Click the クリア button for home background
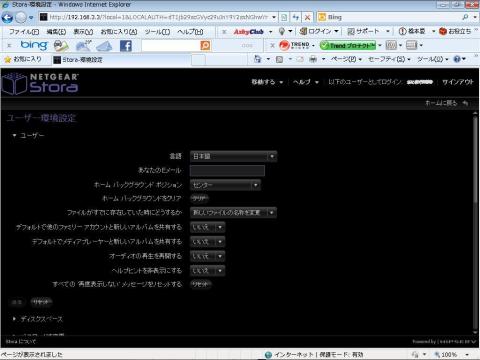Image resolution: width=480 pixels, height=360 pixels. (x=199, y=198)
